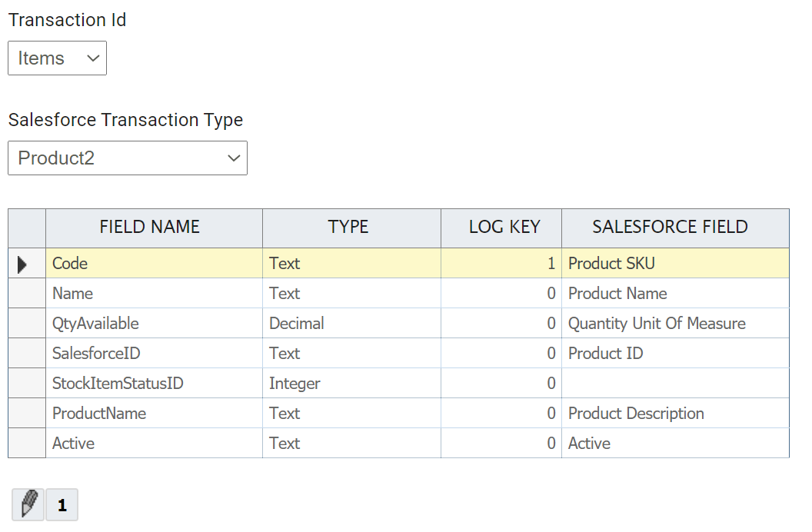
Task: Click the Log Key value of the ProductName row
Action: [501, 413]
